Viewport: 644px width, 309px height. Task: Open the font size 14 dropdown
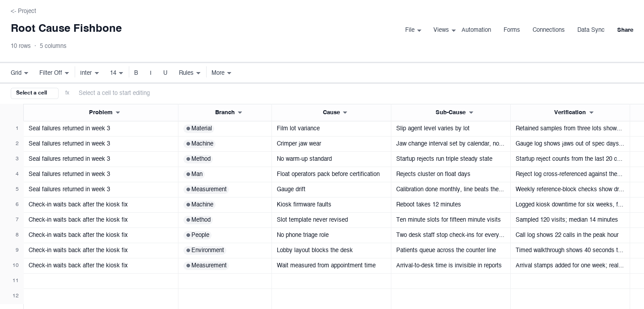click(x=117, y=73)
